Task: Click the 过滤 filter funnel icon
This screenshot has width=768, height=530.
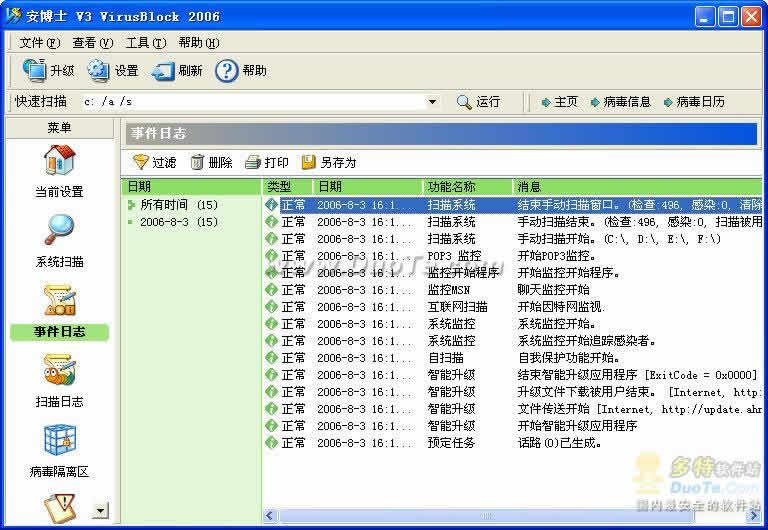Action: click(x=141, y=162)
